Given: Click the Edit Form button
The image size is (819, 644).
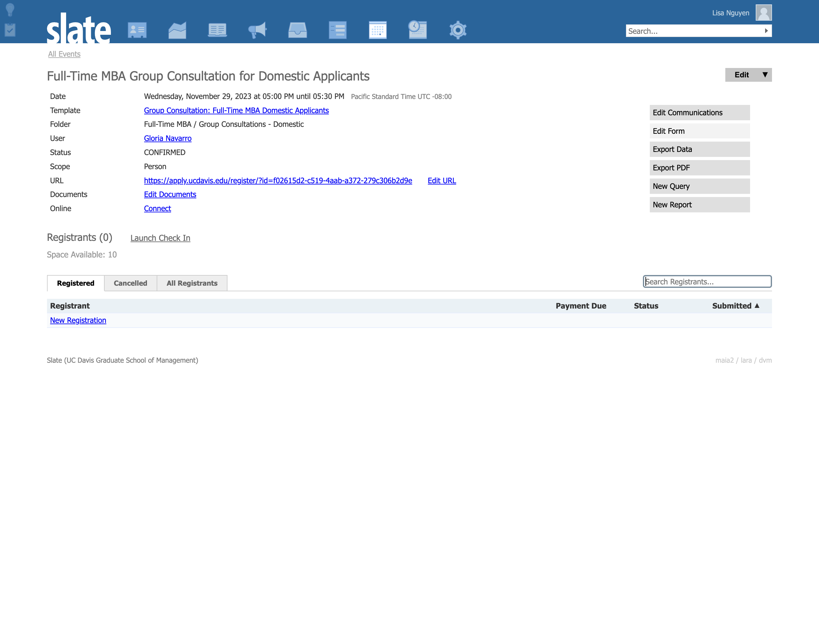Looking at the screenshot, I should 699,131.
